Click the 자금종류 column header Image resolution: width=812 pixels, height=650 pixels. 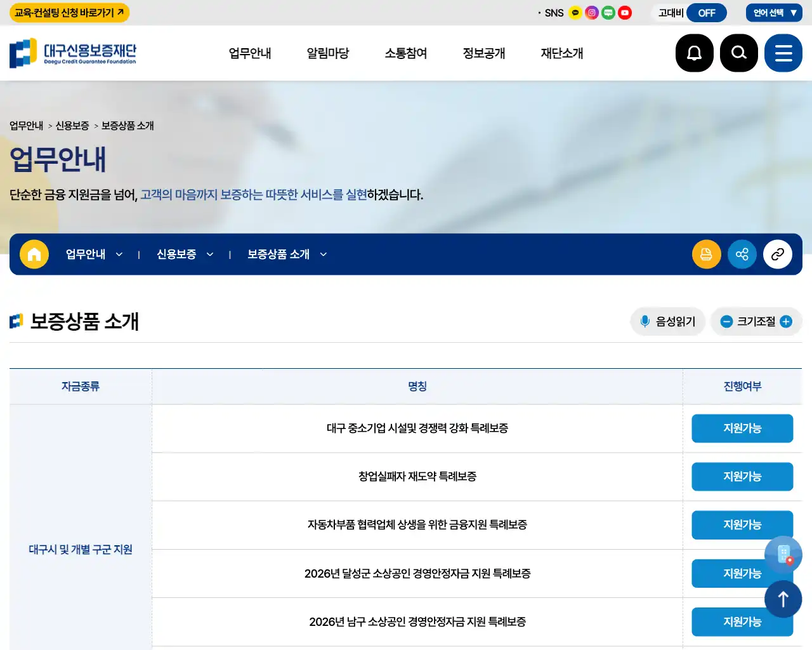[x=81, y=387]
